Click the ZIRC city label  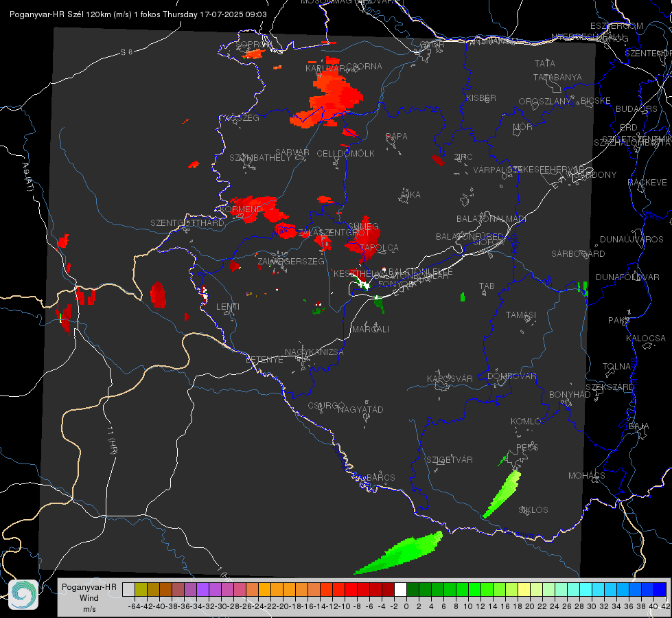463,157
